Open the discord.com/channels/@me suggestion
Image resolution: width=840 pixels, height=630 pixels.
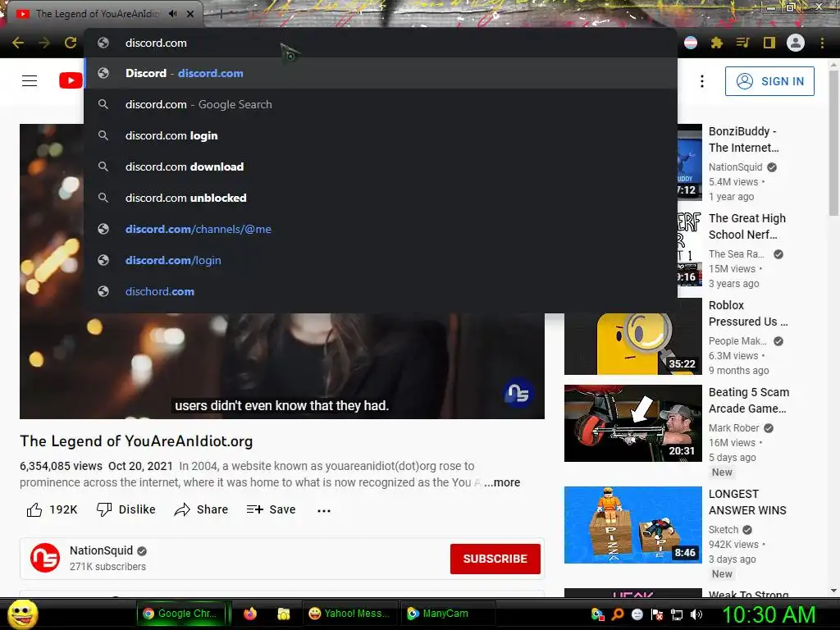coord(381,229)
